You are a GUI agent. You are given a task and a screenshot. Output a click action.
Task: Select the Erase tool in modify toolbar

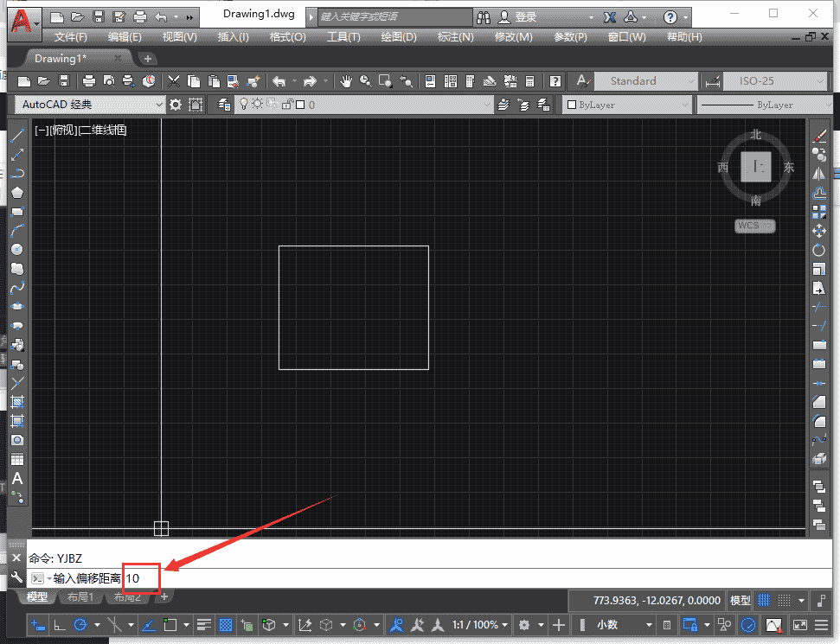pyautogui.click(x=819, y=136)
